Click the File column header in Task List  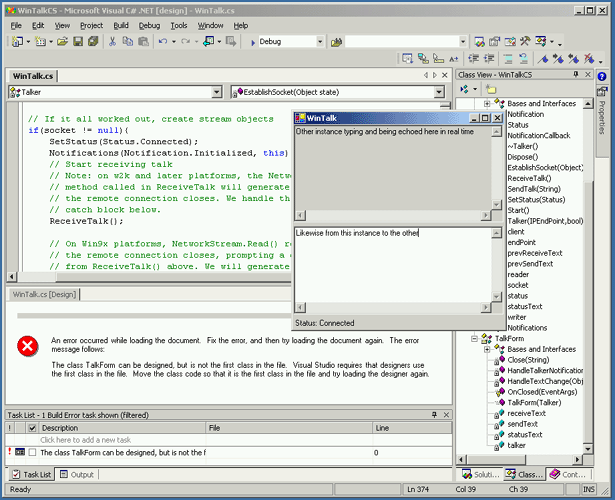coord(289,428)
